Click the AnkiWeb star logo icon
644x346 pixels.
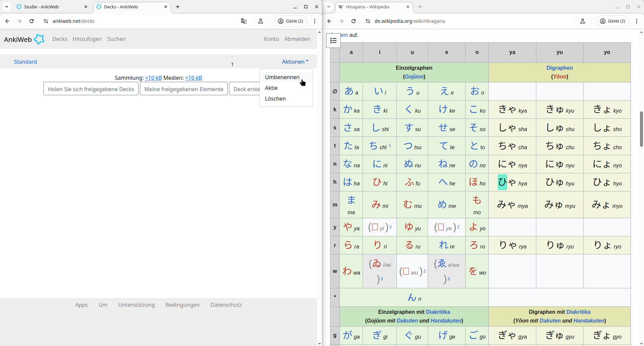coord(39,39)
